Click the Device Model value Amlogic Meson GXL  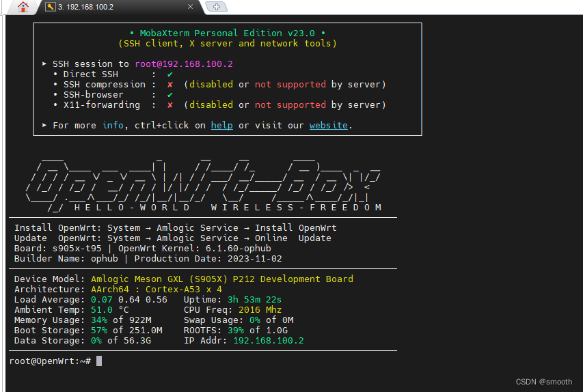(222, 279)
